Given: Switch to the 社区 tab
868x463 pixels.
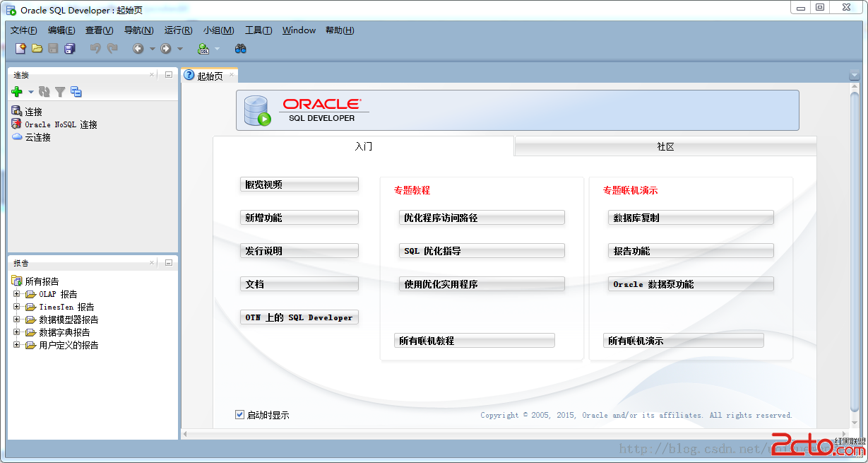Looking at the screenshot, I should pos(665,146).
